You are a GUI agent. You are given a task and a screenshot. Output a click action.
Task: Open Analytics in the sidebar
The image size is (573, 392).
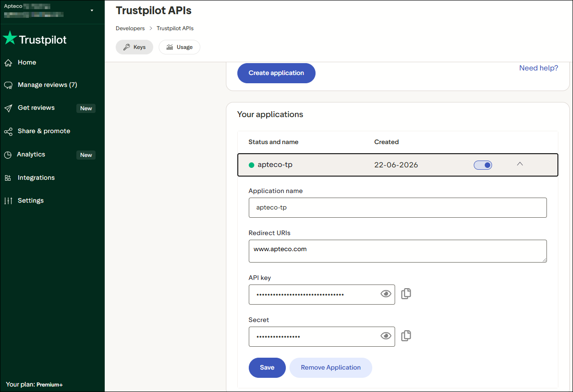coord(31,155)
